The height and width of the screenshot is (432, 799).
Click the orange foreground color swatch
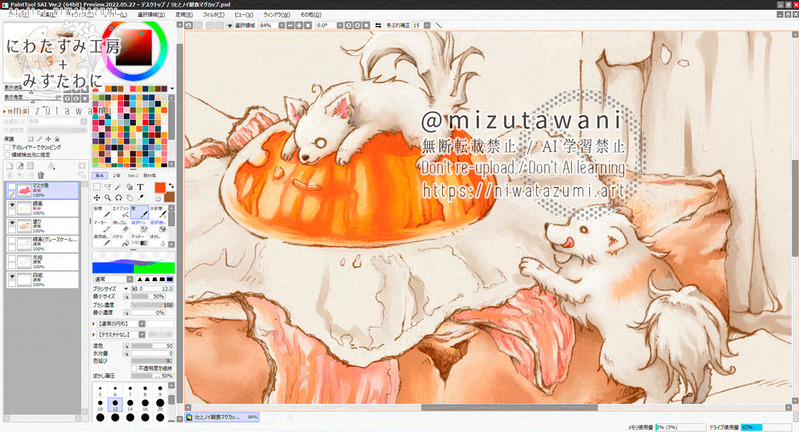pyautogui.click(x=160, y=187)
